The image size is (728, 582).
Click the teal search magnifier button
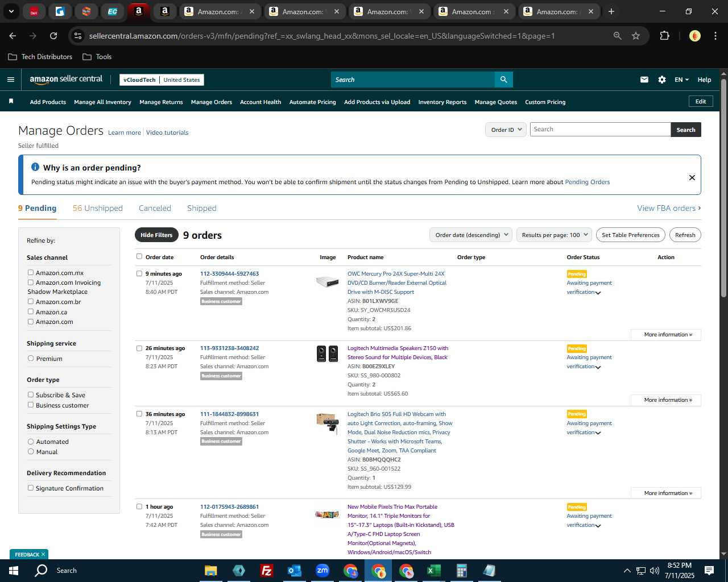(503, 80)
